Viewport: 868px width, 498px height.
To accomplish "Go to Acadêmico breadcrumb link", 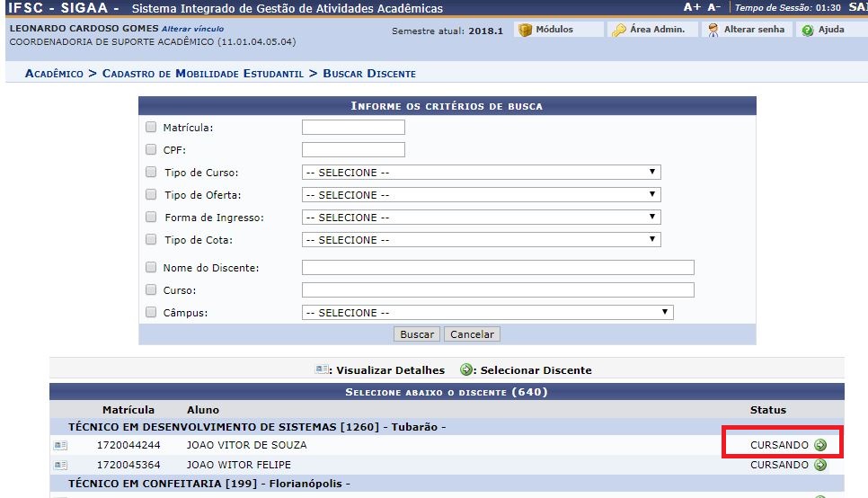I will click(54, 74).
